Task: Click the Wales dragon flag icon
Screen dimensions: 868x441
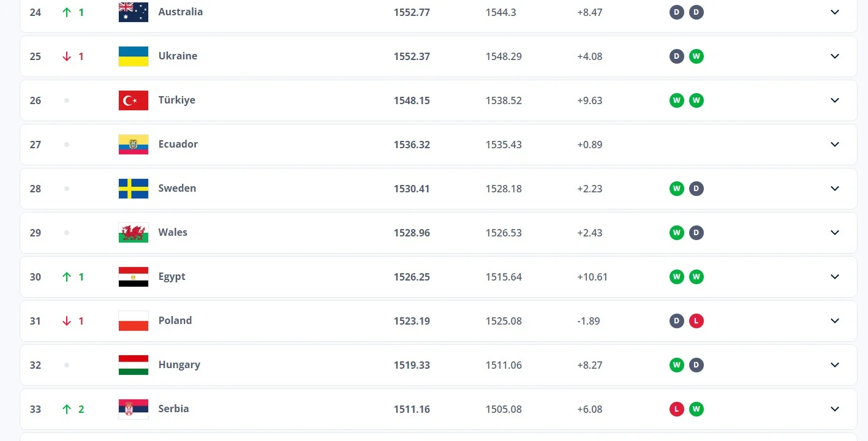Action: [134, 232]
